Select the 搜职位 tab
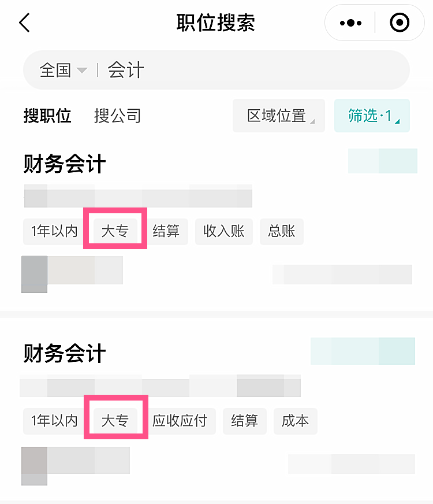Screen dimensions: 433x504 pyautogui.click(x=48, y=116)
